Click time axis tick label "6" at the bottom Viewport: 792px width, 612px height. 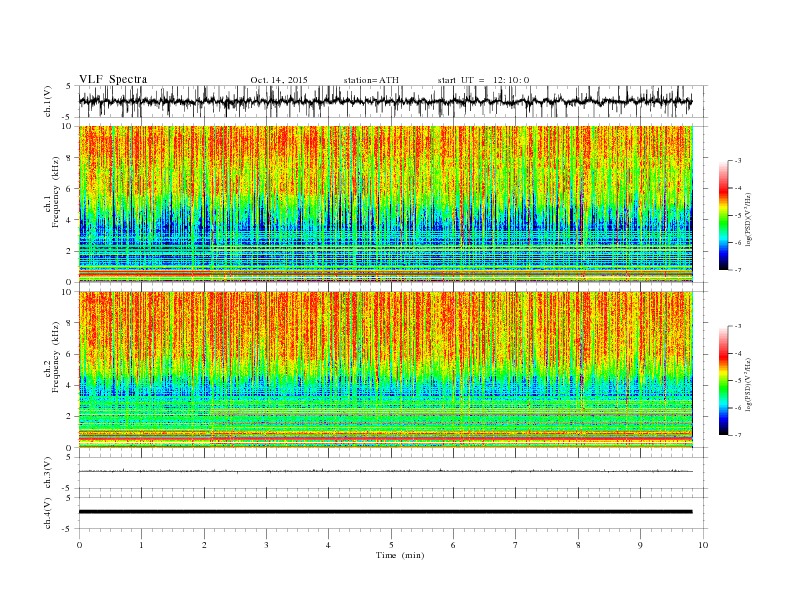point(454,545)
